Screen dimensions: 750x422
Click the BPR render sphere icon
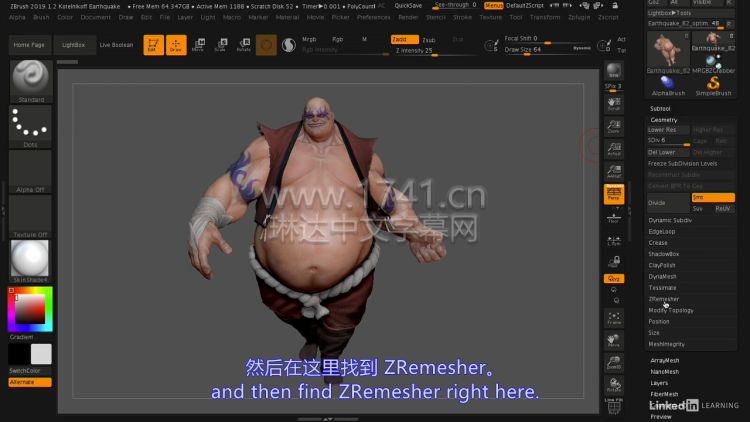click(614, 71)
